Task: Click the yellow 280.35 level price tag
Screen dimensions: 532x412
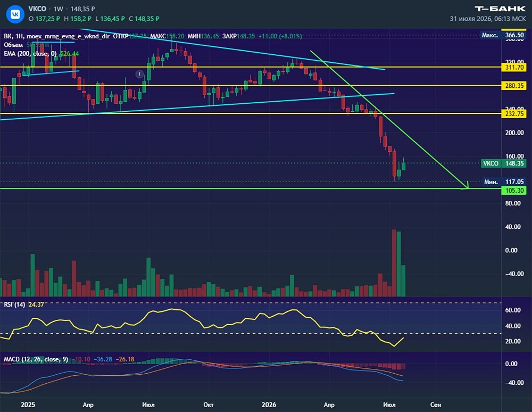Action: pos(514,86)
